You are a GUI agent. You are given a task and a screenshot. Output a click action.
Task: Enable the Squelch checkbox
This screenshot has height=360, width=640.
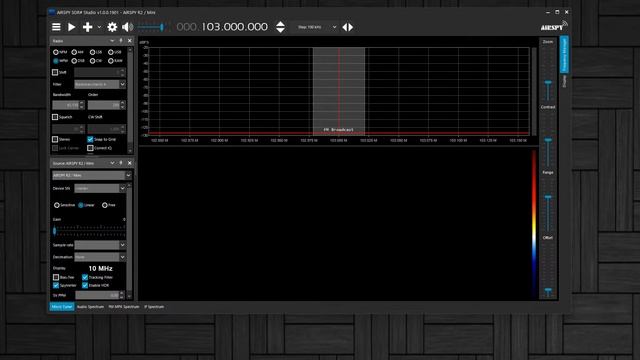pos(55,117)
